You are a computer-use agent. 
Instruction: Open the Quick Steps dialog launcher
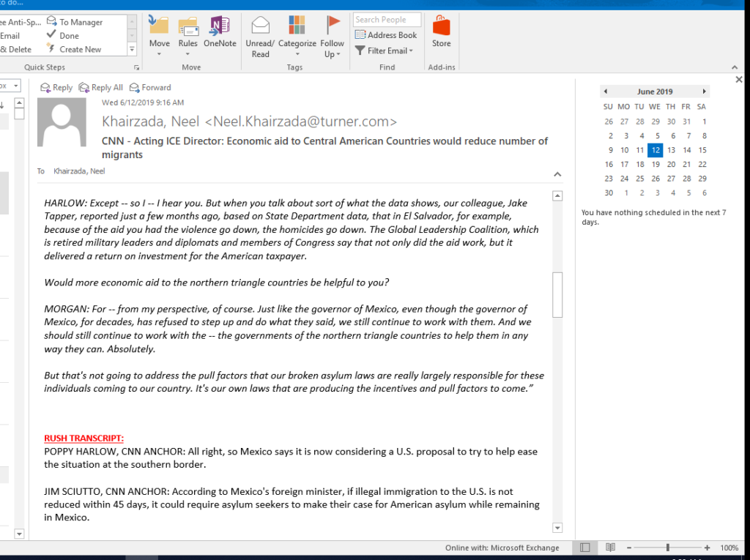(136, 67)
